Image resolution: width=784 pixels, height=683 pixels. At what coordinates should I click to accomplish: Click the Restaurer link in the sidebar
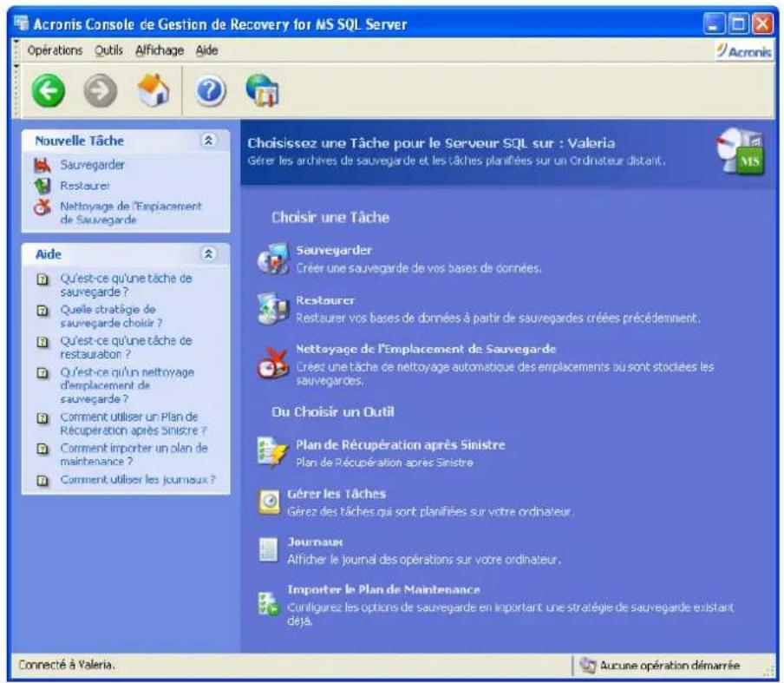pos(85,186)
